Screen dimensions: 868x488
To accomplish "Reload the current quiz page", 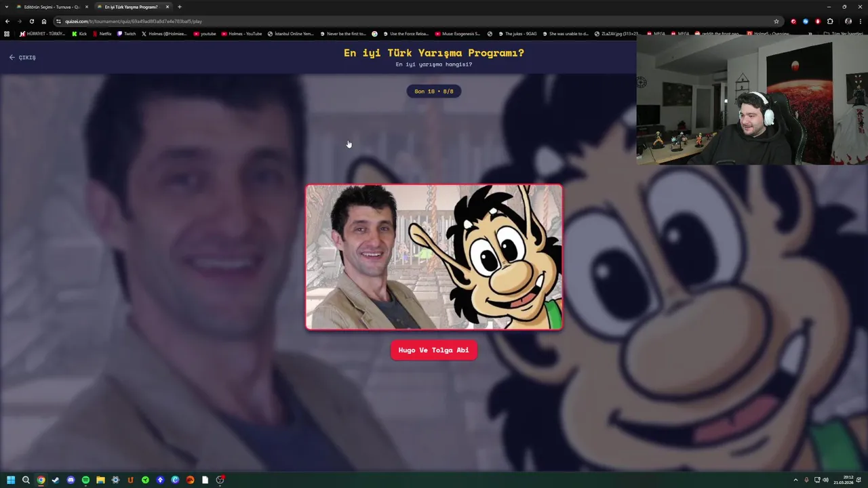I will click(31, 21).
